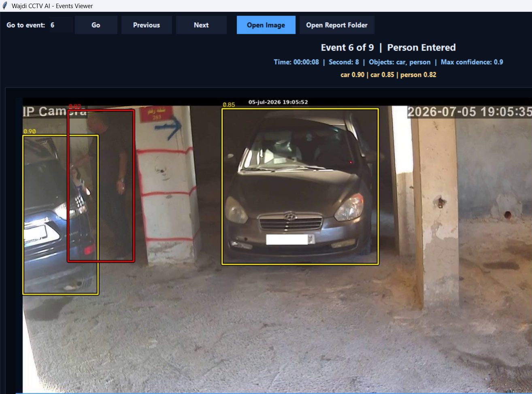
Task: Click the Go button
Action: click(x=96, y=25)
